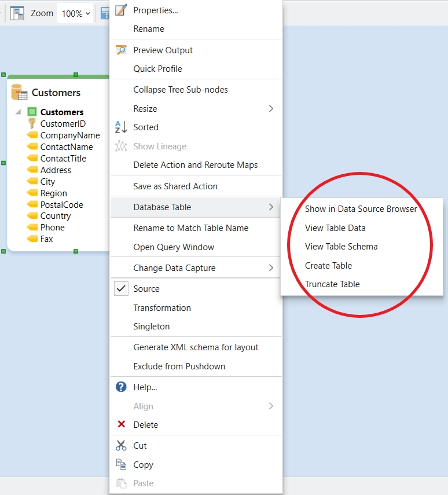Click the red Delete X icon

tap(121, 425)
